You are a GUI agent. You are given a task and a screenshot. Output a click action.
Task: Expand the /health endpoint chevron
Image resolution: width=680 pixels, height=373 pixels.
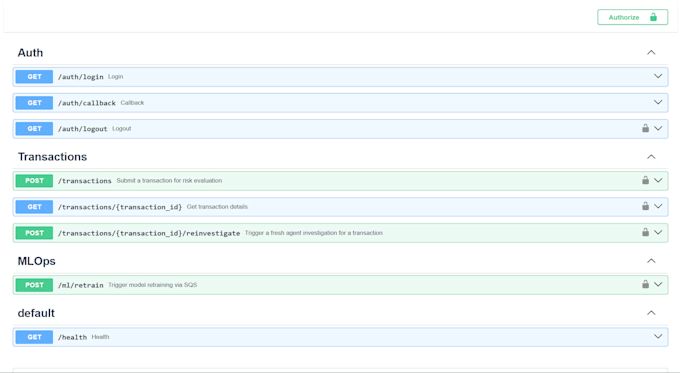click(x=658, y=337)
